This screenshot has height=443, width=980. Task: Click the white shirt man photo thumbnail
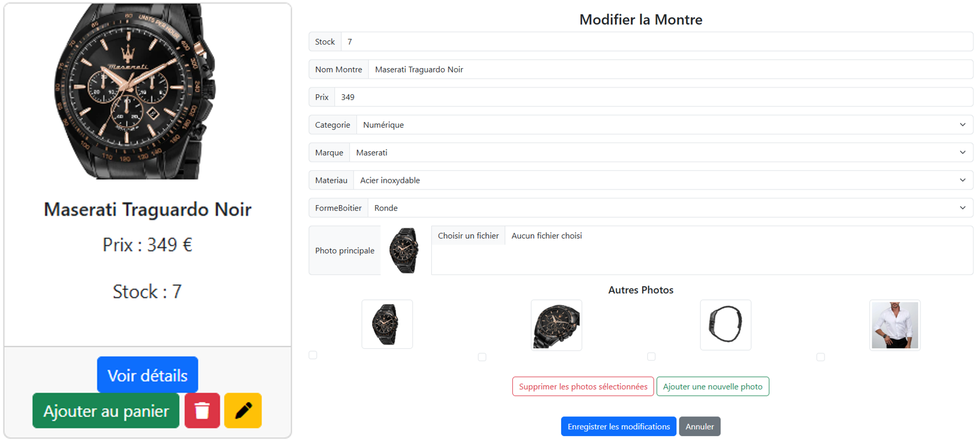tap(895, 325)
